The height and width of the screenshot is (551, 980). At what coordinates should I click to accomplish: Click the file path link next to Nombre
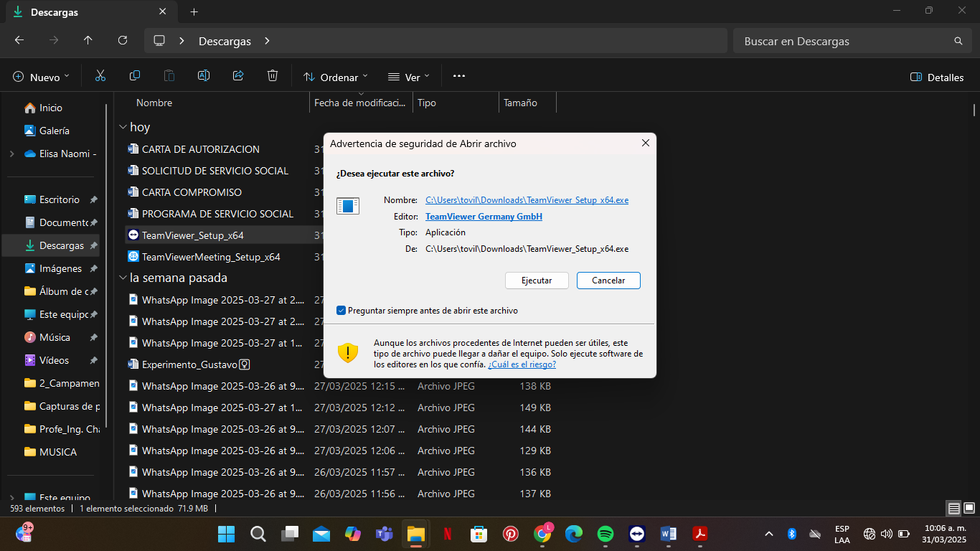pyautogui.click(x=527, y=200)
